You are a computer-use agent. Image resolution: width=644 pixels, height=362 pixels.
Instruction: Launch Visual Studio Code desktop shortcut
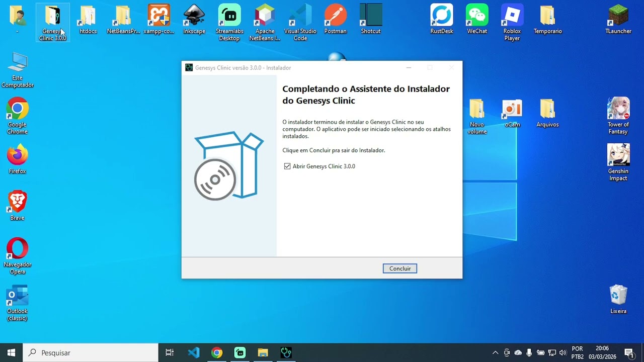pyautogui.click(x=300, y=23)
